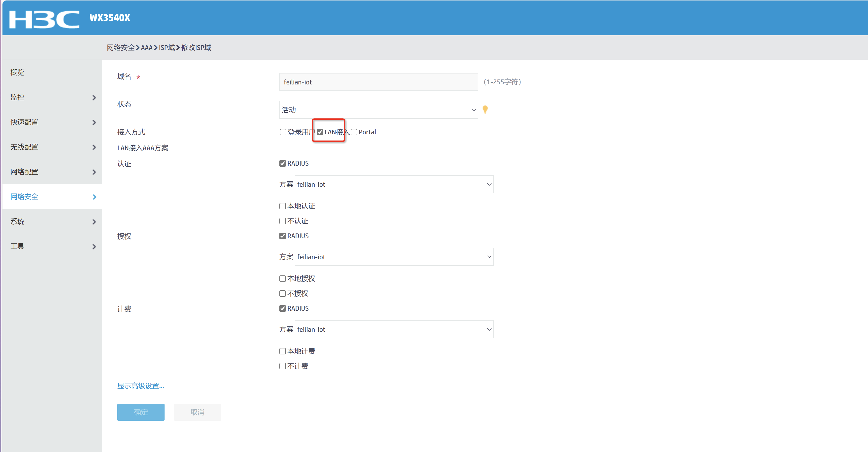
Task: Check the 不授权 checkbox
Action: (282, 294)
